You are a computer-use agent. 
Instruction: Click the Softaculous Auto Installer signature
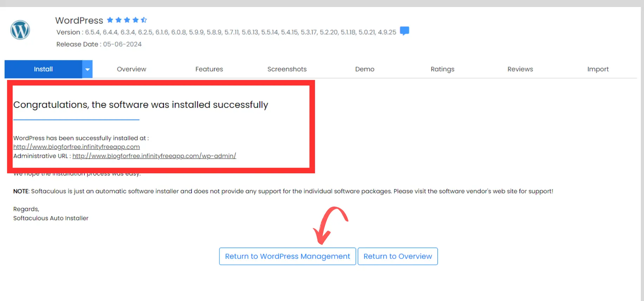click(x=51, y=218)
